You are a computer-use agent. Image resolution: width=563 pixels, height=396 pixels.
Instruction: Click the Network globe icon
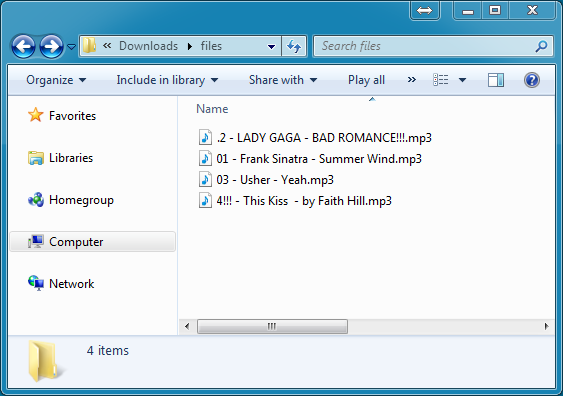tap(36, 283)
